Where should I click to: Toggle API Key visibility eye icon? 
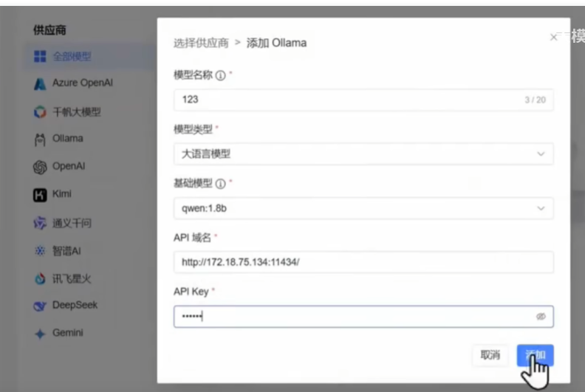pyautogui.click(x=541, y=316)
